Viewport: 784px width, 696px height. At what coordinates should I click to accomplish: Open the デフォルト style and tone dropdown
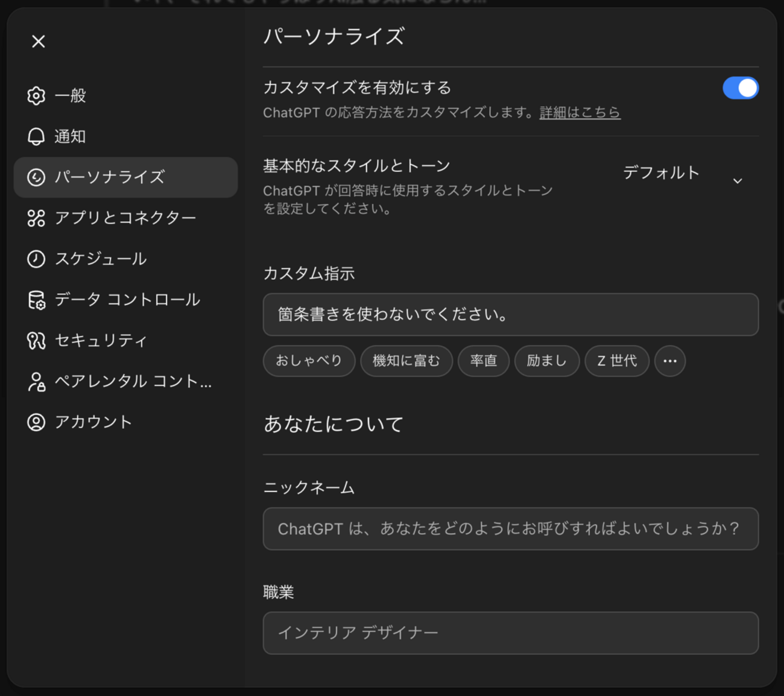tap(683, 174)
